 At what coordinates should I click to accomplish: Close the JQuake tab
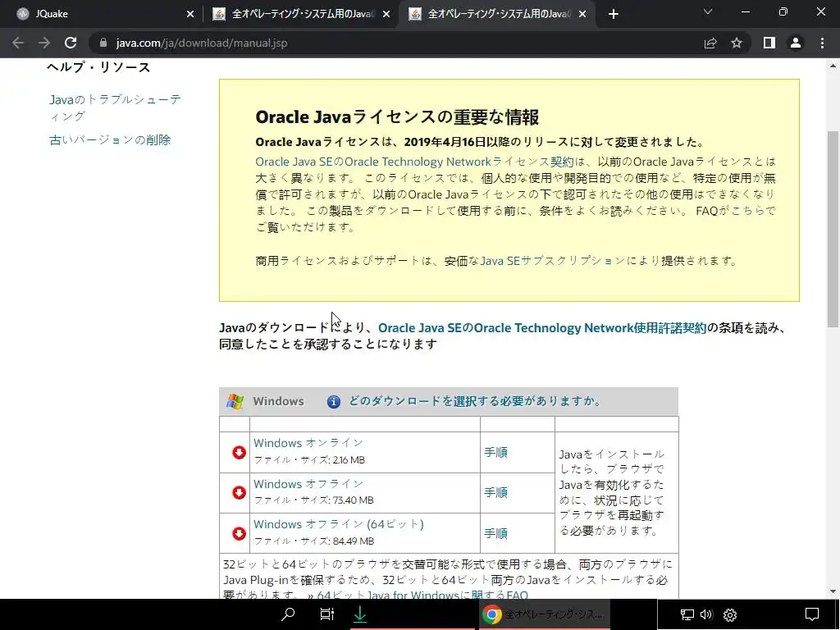click(190, 14)
